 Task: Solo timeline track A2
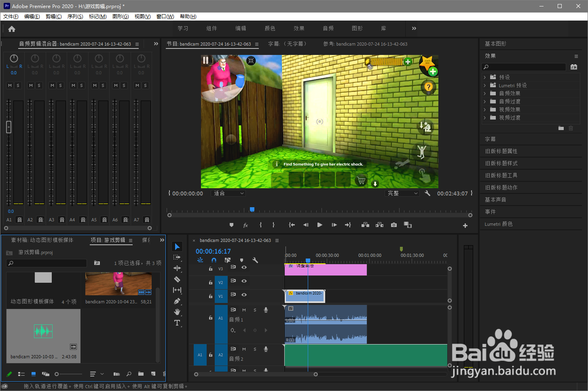click(255, 349)
